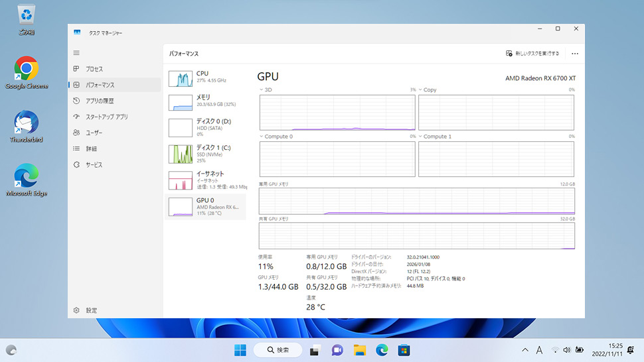Click the Services (サービス) gear-puzzle icon
Image resolution: width=644 pixels, height=362 pixels.
(76, 165)
